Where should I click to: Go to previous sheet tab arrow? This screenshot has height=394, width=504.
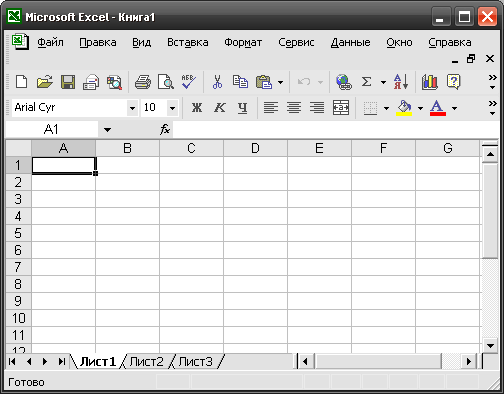(x=29, y=361)
